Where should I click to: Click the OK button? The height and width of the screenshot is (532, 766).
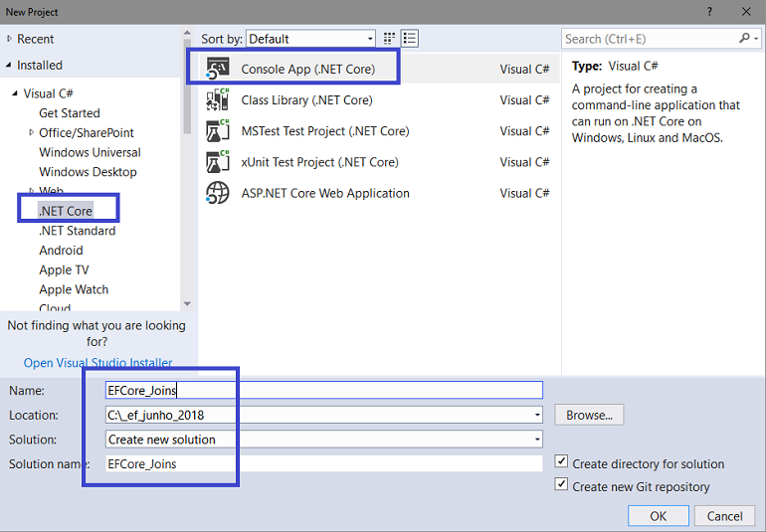click(658, 516)
